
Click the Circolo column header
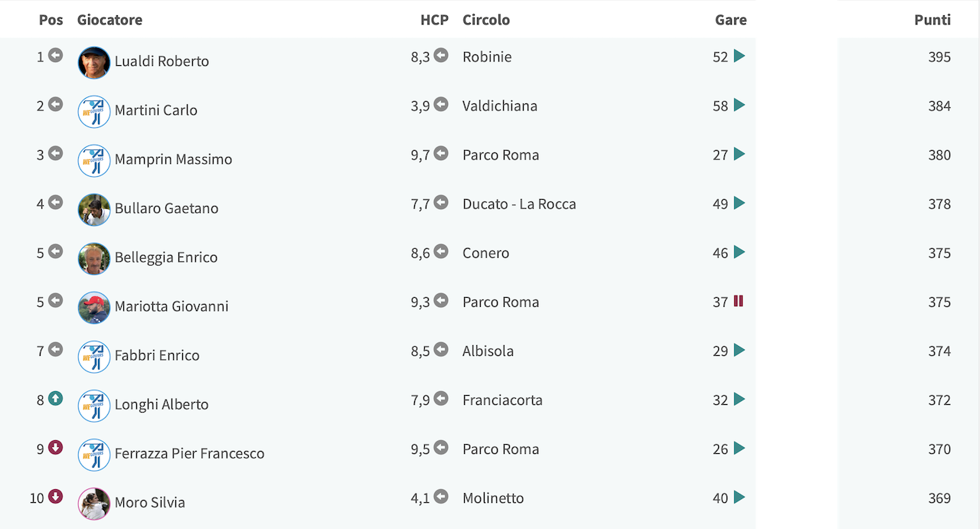[486, 20]
